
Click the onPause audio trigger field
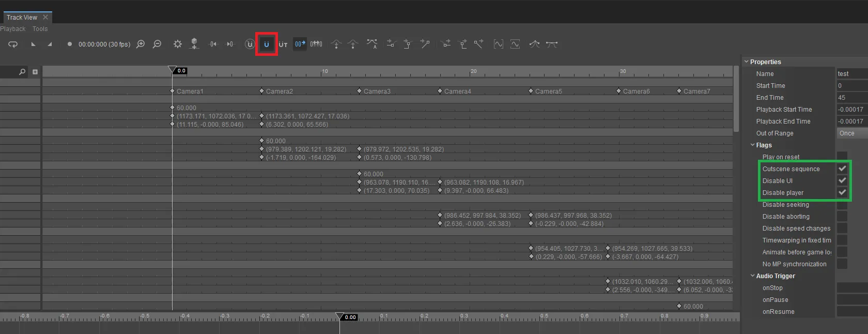point(852,299)
